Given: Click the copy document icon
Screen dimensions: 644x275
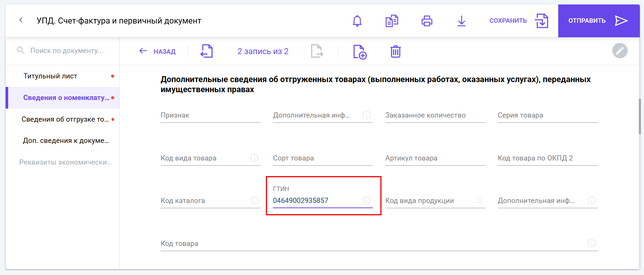Looking at the screenshot, I should pyautogui.click(x=392, y=21).
